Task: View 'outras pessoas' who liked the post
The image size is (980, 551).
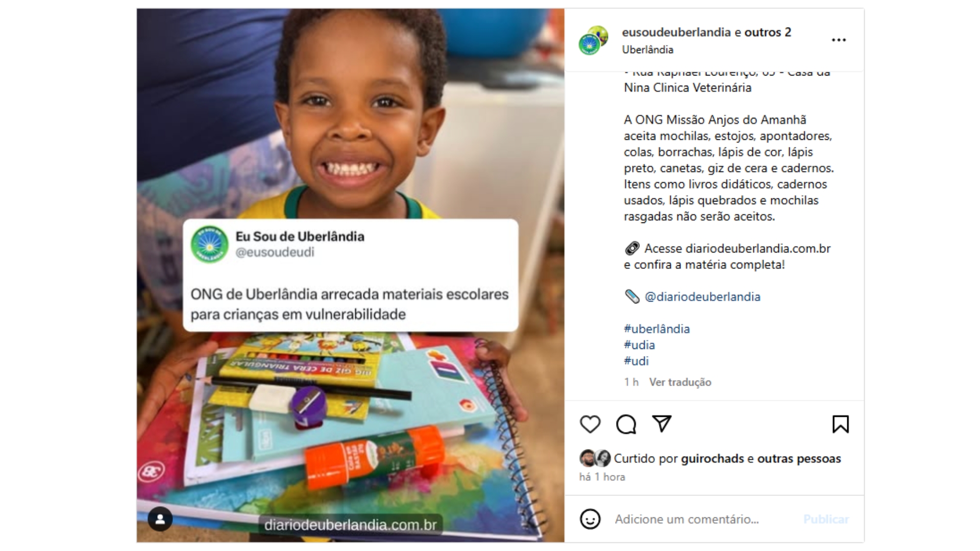Action: [799, 459]
